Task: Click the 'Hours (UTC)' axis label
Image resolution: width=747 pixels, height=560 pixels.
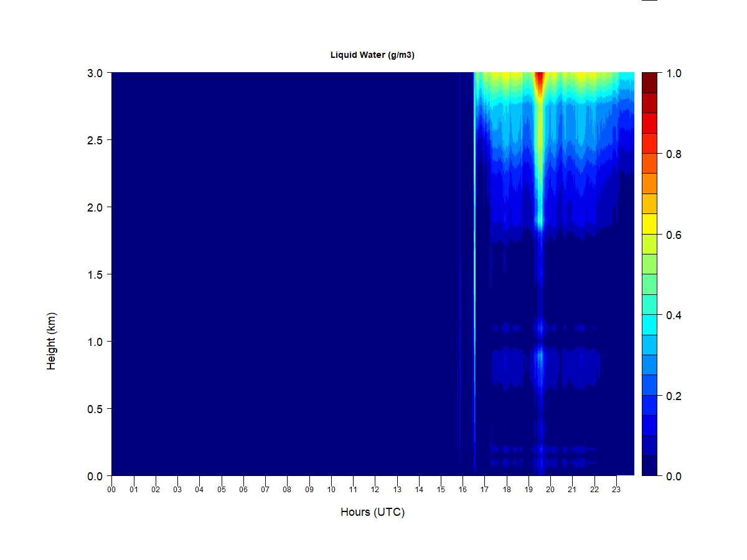Action: coord(372,512)
